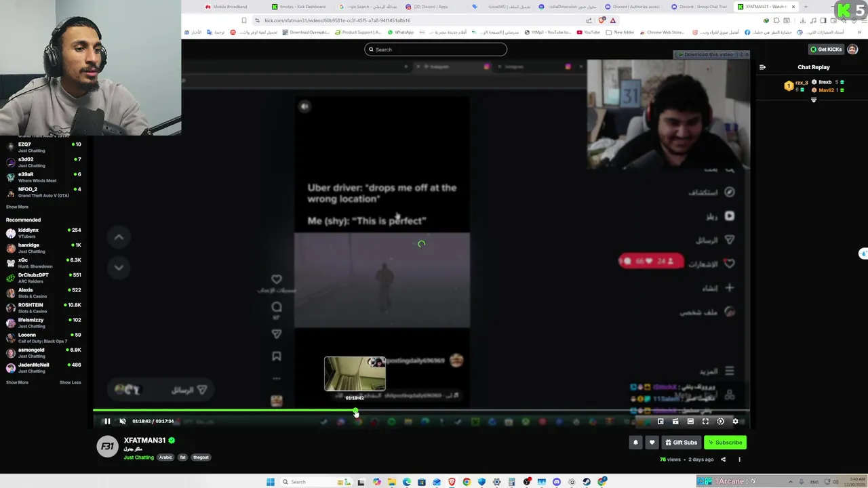Image resolution: width=868 pixels, height=488 pixels.
Task: Collapse the Chat Replay panel
Action: point(762,67)
